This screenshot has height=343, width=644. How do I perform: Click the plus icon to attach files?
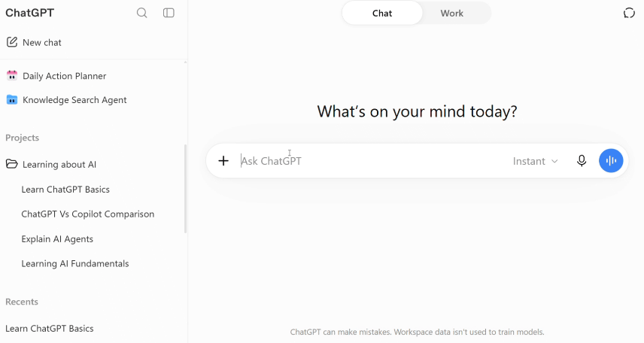click(x=223, y=161)
